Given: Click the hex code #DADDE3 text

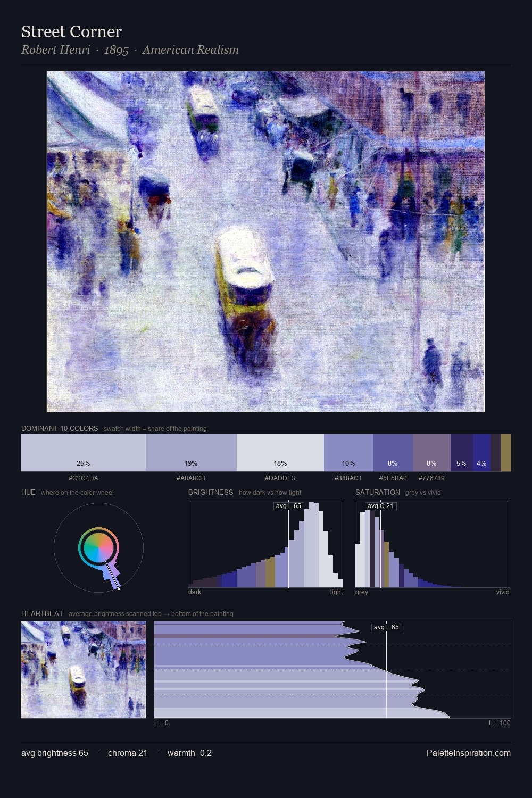Looking at the screenshot, I should pyautogui.click(x=280, y=478).
